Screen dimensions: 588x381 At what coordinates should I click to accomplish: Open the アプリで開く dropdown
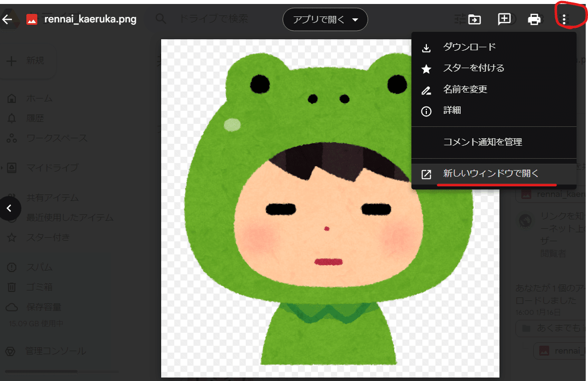coord(325,19)
